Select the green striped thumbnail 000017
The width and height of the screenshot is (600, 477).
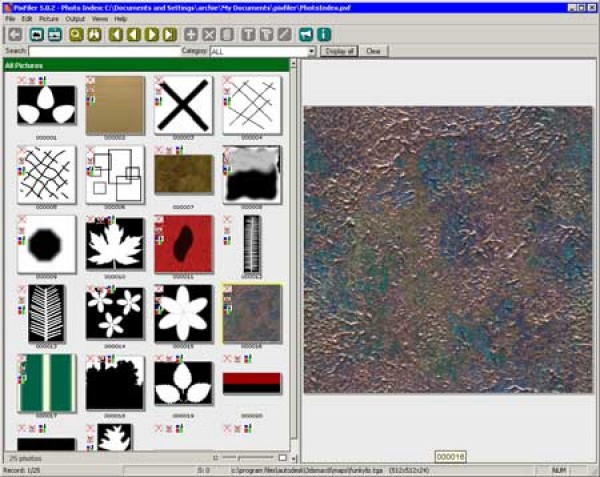click(x=46, y=383)
